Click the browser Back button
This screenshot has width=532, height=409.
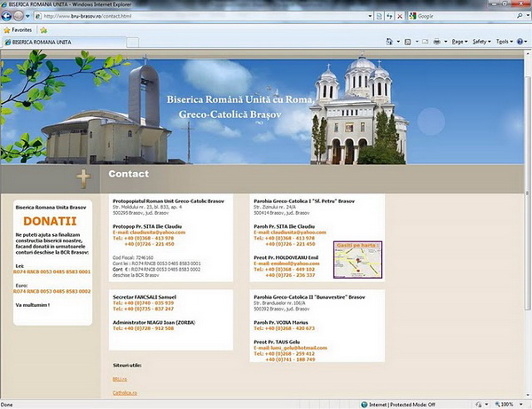click(8, 16)
